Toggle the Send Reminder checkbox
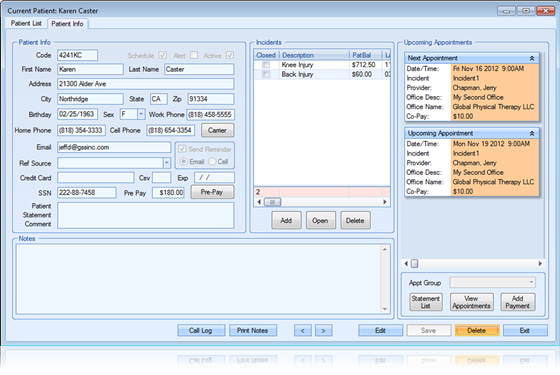Viewport: 560px width, 375px height. click(x=182, y=149)
